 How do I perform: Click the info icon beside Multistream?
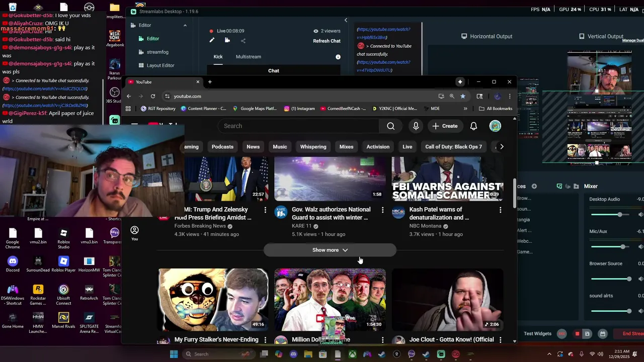click(338, 57)
